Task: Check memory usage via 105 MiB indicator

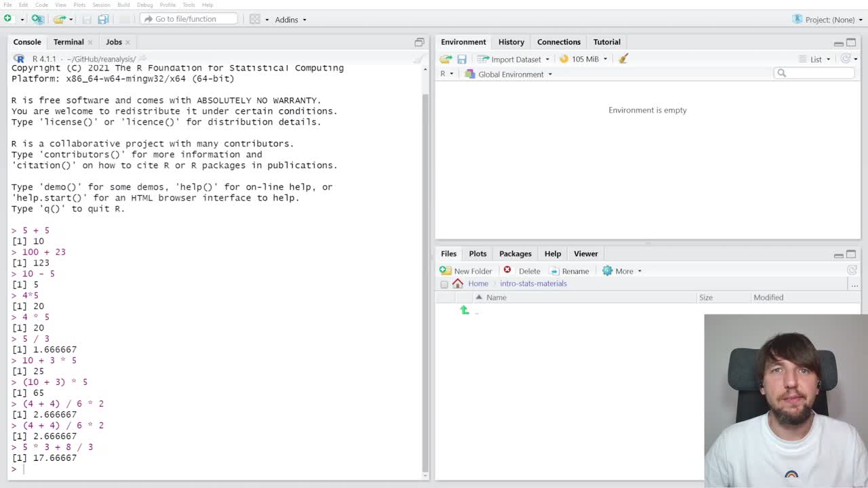Action: pos(583,59)
